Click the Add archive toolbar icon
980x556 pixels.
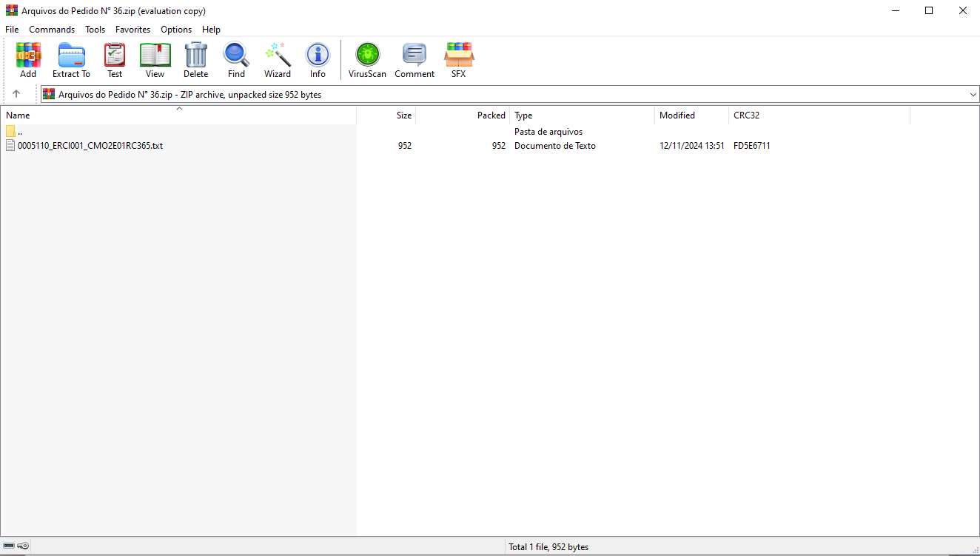[28, 60]
